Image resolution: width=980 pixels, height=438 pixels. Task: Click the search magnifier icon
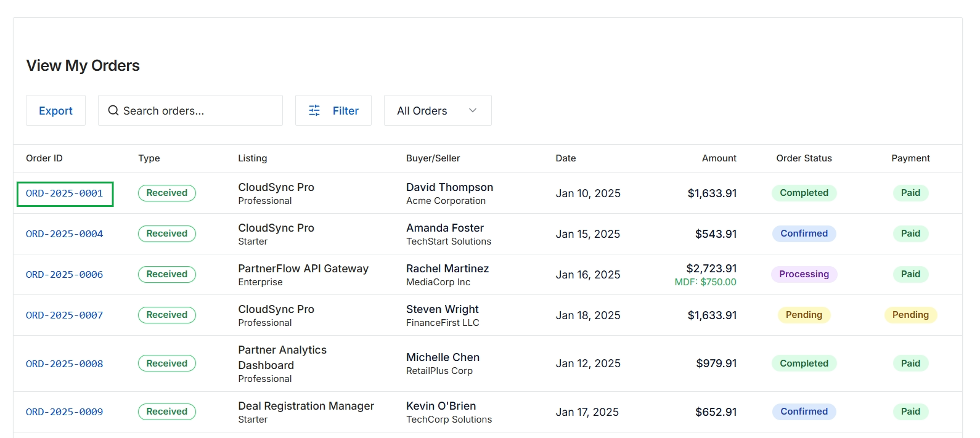coord(113,110)
